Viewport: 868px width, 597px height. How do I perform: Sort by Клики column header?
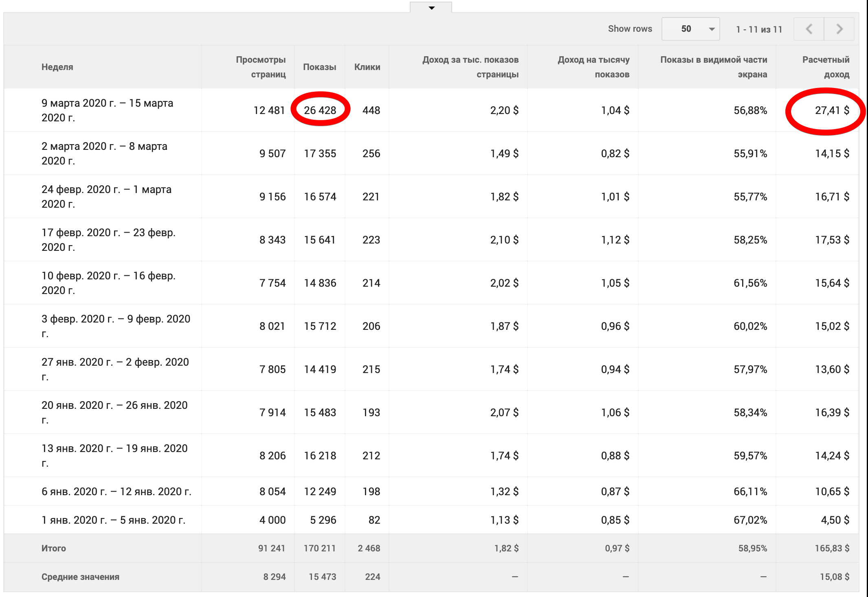tap(367, 67)
